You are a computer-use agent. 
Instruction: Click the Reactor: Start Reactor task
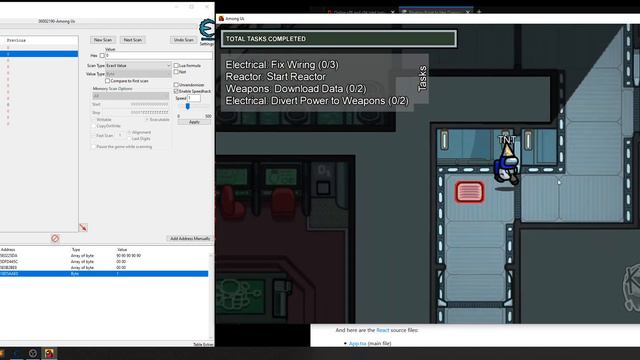(x=276, y=77)
